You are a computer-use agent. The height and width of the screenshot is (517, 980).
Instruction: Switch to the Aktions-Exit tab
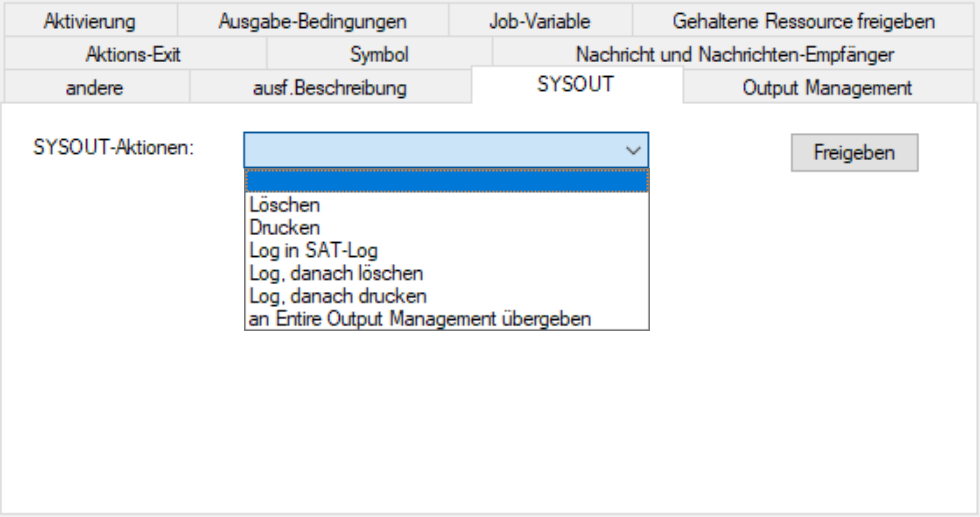(x=134, y=54)
